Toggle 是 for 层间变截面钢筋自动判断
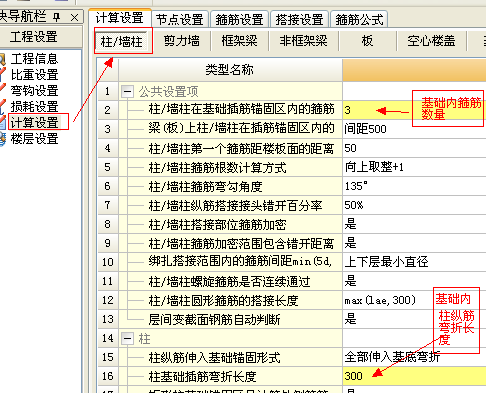Viewport: 486px width, 393px height. coord(414,319)
